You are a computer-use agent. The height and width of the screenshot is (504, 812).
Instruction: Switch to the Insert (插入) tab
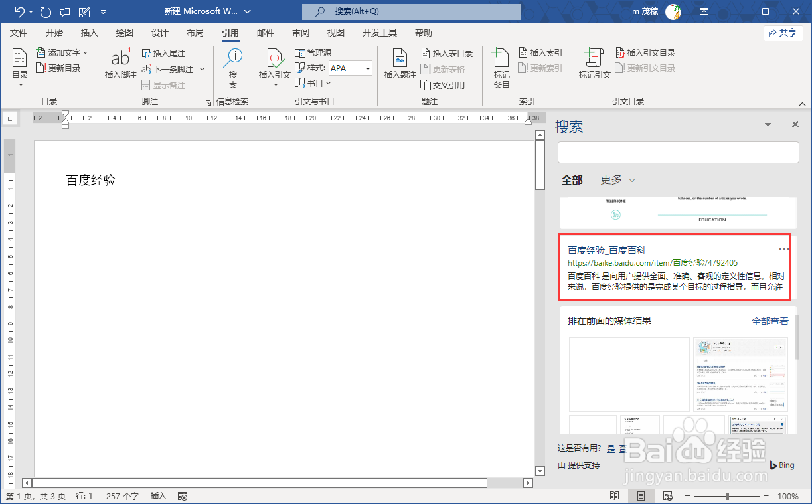[89, 33]
